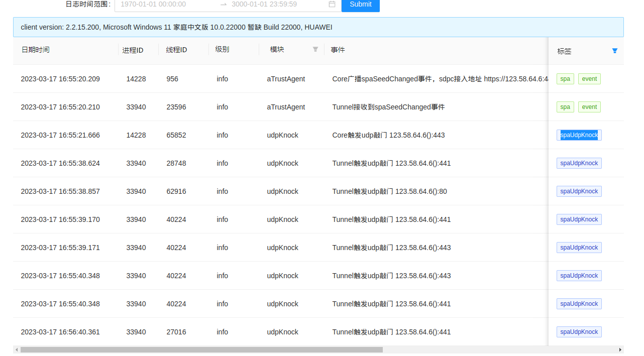This screenshot has height=356, width=644.
Task: Open the tag column filter icon
Action: (x=614, y=51)
